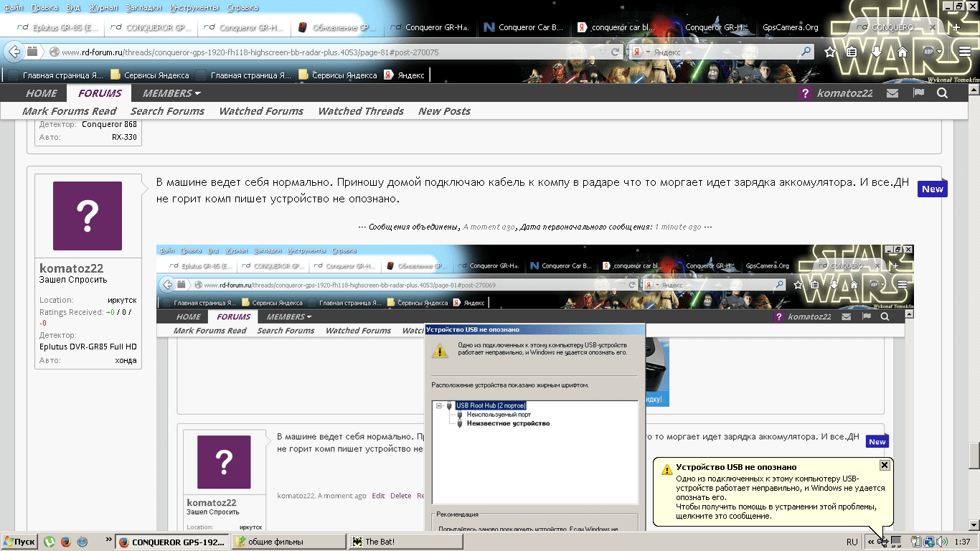Click the Watched Threads link

pos(360,111)
